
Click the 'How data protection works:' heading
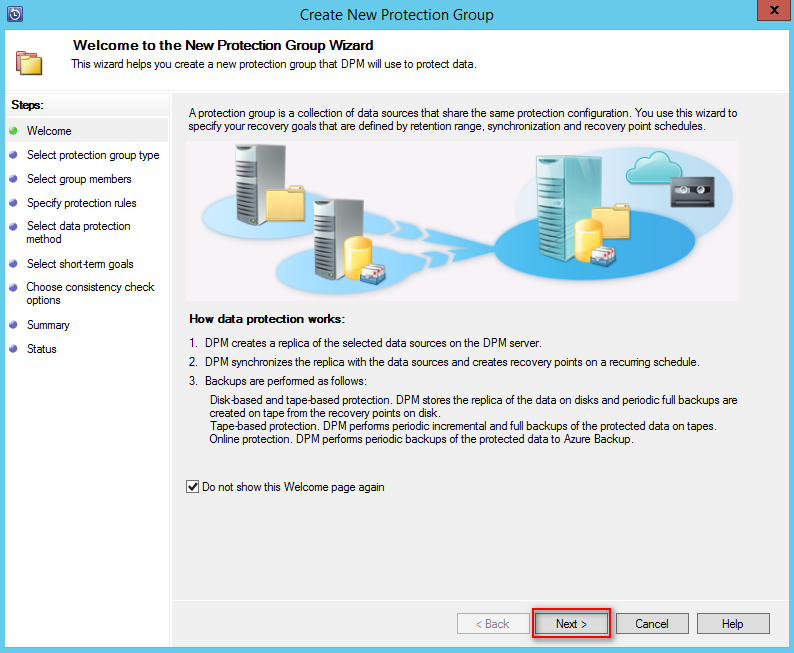tap(267, 319)
